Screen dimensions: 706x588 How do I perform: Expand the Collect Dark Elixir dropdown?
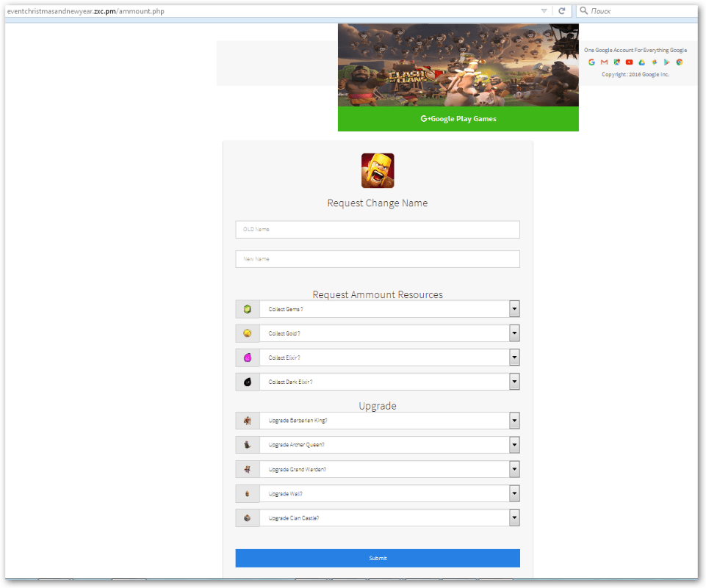514,382
